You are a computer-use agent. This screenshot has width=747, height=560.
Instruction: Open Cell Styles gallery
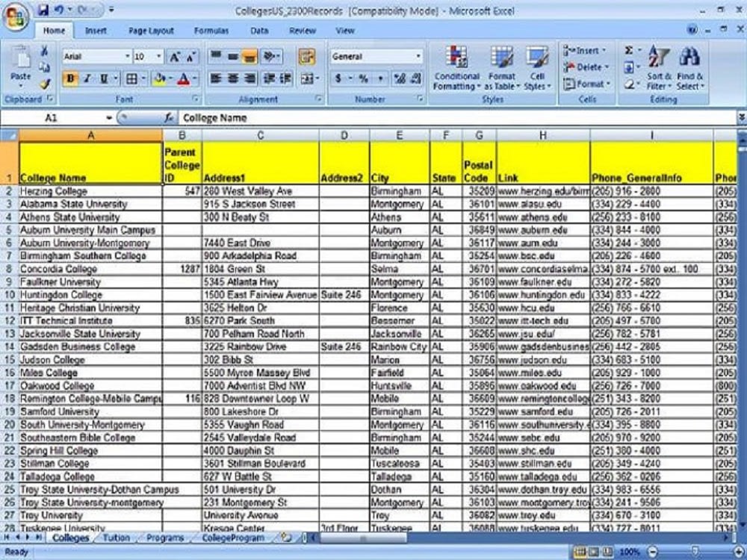tap(537, 68)
